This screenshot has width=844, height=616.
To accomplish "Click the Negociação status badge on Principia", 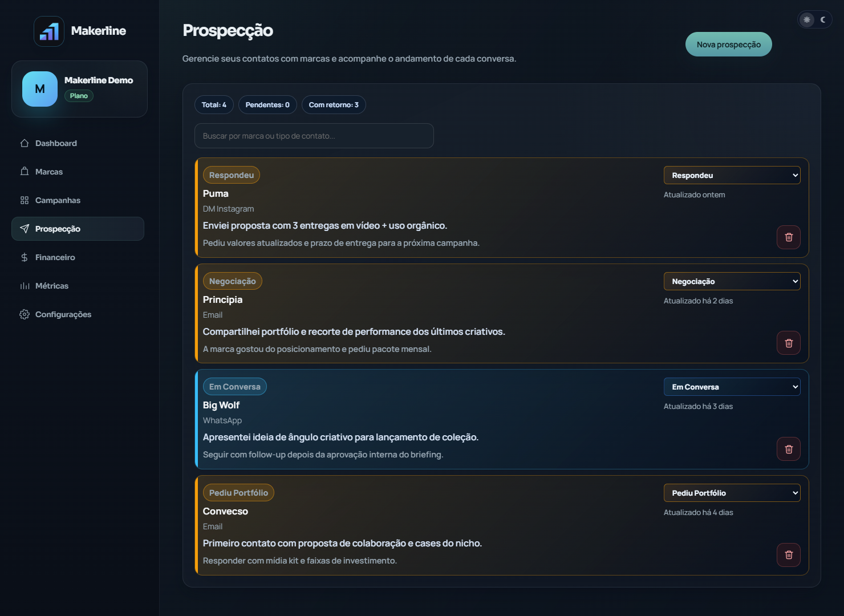I will point(233,281).
